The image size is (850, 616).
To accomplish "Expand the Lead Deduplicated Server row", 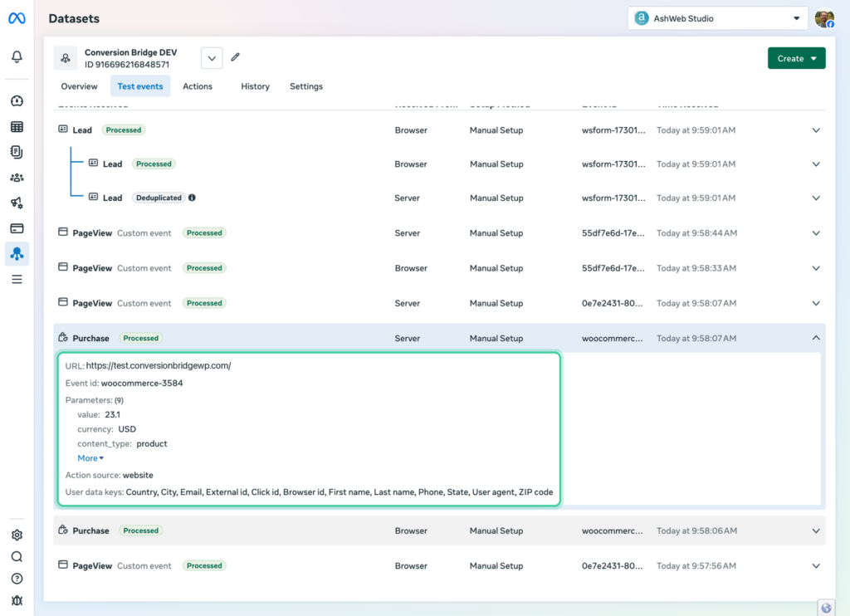I will pos(815,198).
